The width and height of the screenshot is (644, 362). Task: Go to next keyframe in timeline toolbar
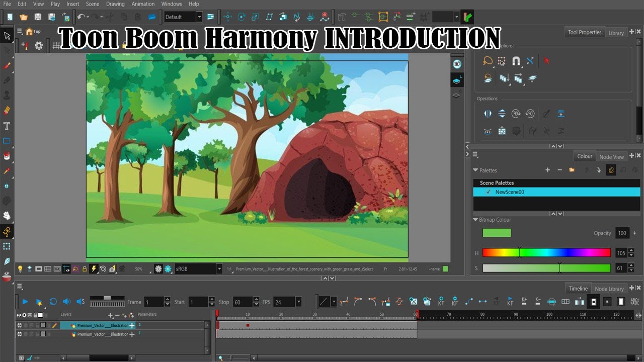pos(510,301)
